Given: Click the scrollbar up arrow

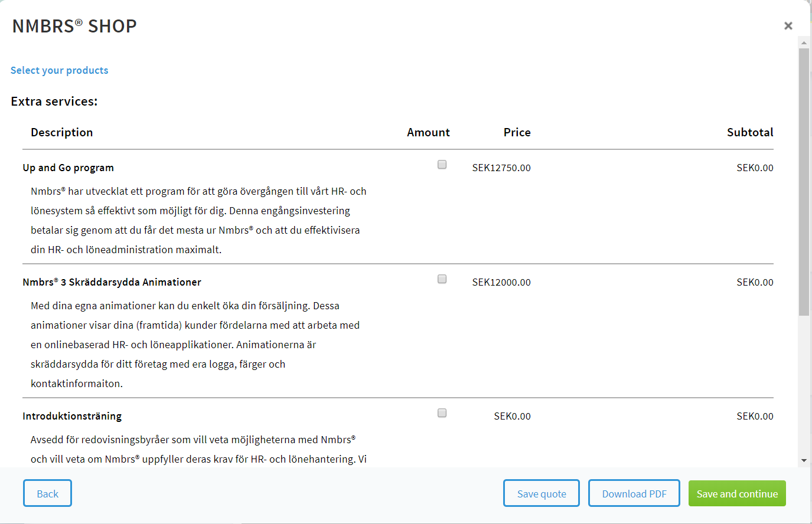Looking at the screenshot, I should pyautogui.click(x=804, y=42).
